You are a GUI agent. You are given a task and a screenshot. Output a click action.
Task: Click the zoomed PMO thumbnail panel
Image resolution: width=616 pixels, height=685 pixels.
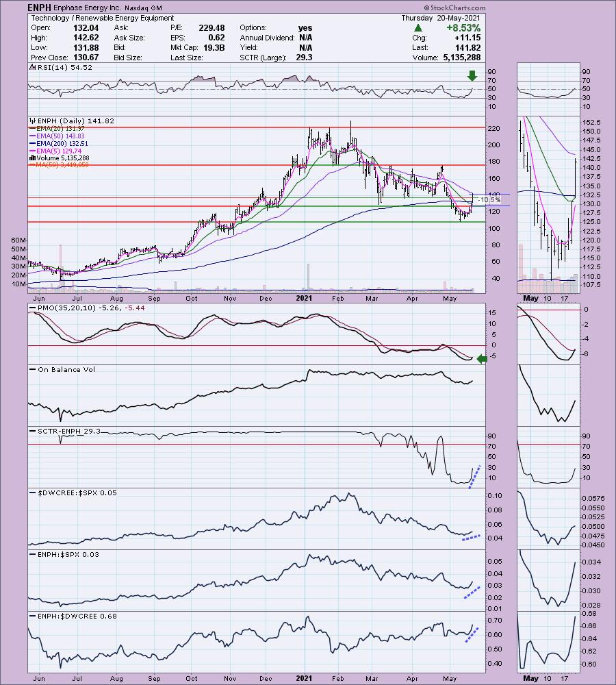(x=548, y=334)
